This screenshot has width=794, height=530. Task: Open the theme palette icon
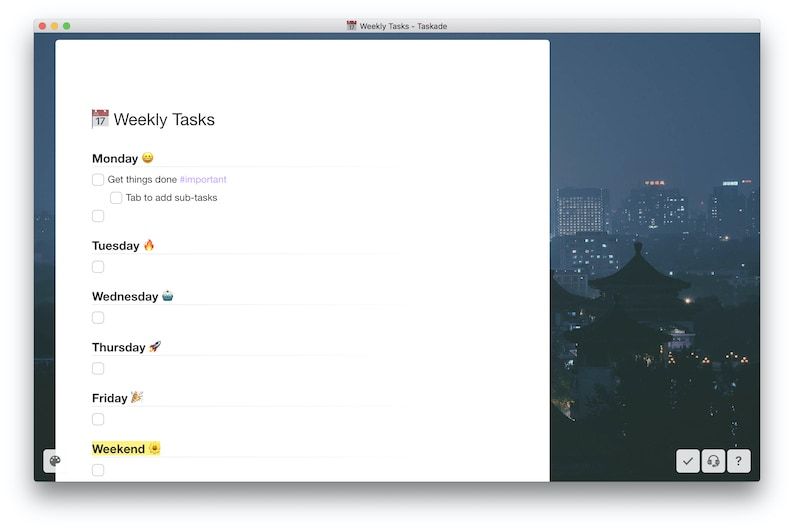54,461
